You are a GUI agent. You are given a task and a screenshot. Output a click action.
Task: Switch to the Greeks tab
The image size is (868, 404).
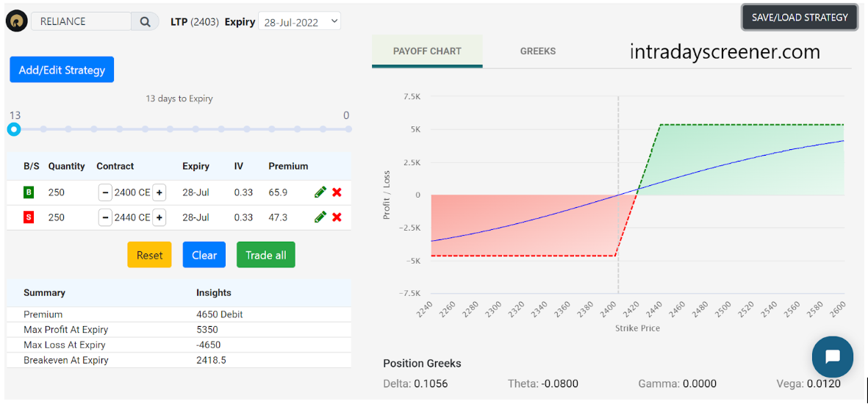[538, 51]
